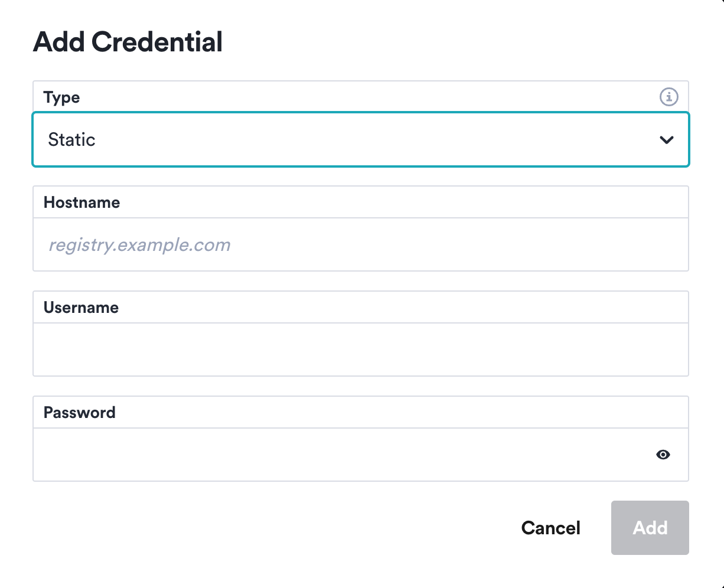Click the Hostname field label

click(81, 202)
